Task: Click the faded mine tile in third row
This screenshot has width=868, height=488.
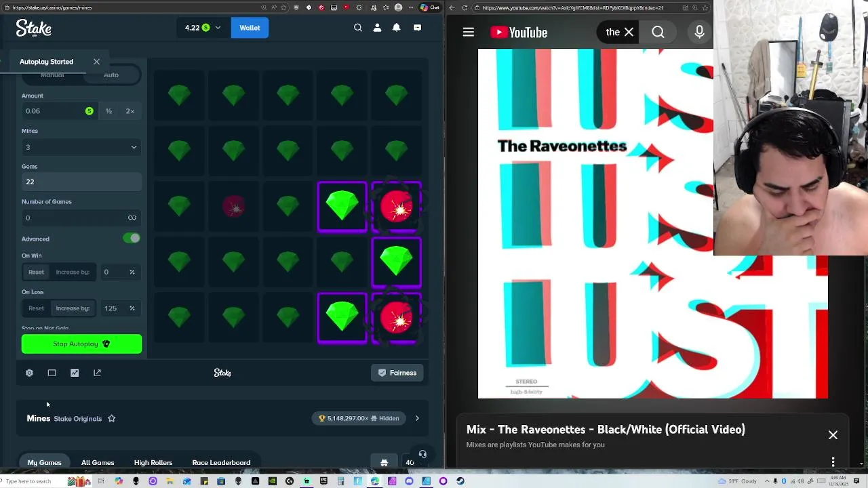Action: 234,207
